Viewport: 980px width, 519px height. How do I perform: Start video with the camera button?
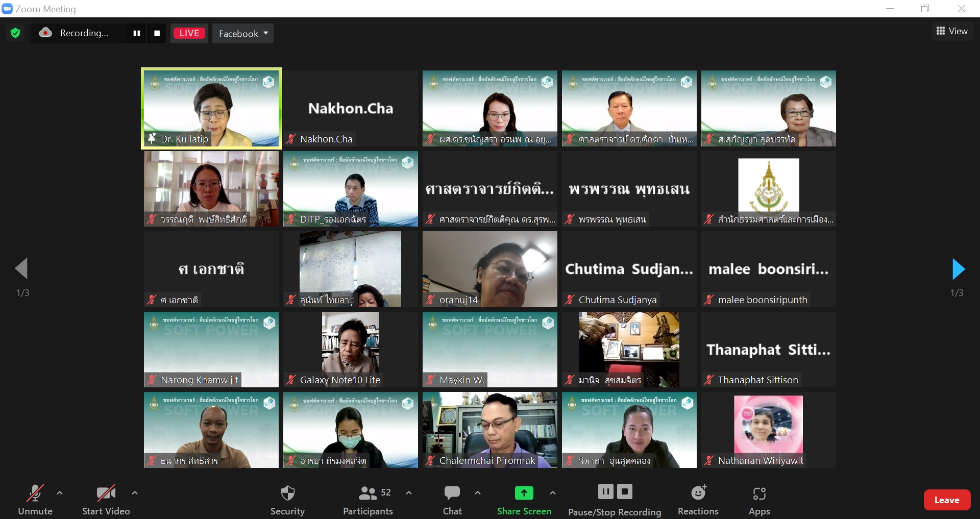[x=106, y=500]
